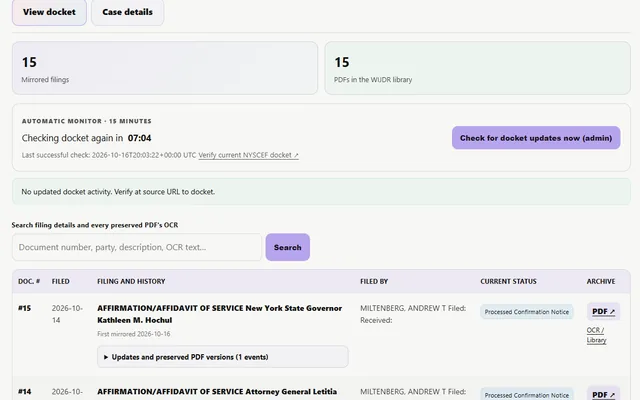
Task: Open the Case details tab
Action: (127, 12)
